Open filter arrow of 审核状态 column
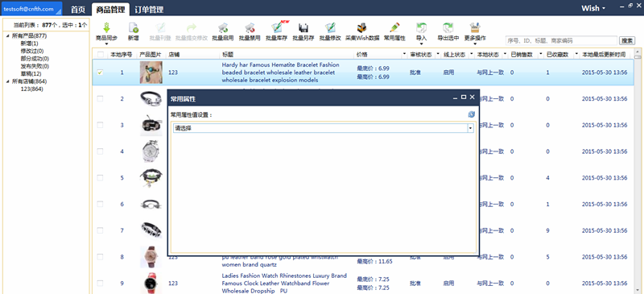The image size is (644, 294). coord(438,55)
